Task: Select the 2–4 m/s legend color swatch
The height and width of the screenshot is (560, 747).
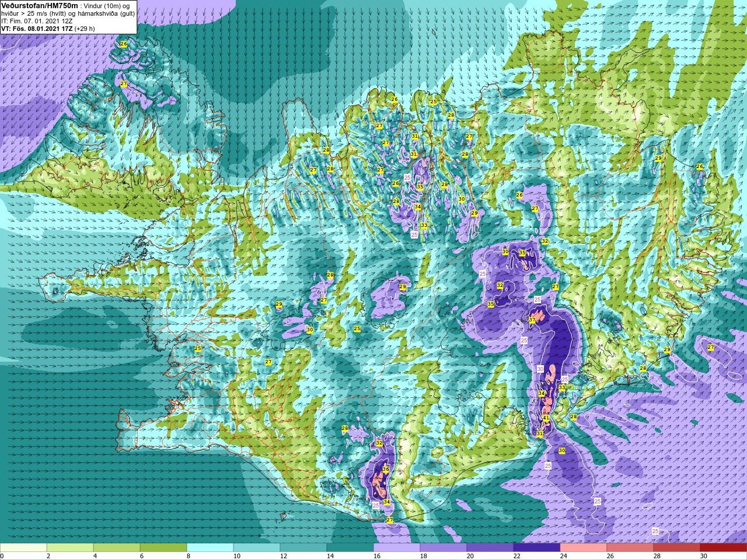Action: 70,548
